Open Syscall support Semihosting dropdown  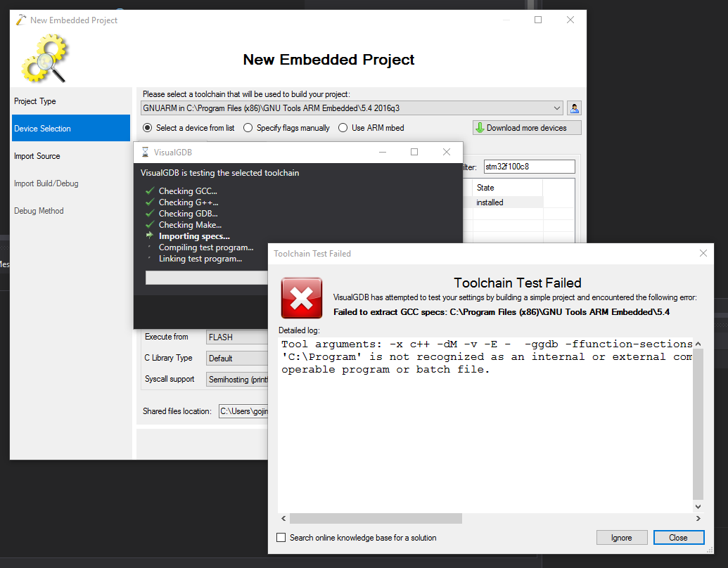(x=237, y=380)
